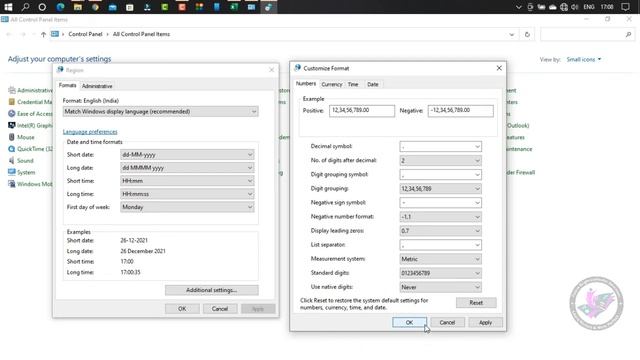Switch to the Currency tab
The width and height of the screenshot is (640, 360).
332,84
